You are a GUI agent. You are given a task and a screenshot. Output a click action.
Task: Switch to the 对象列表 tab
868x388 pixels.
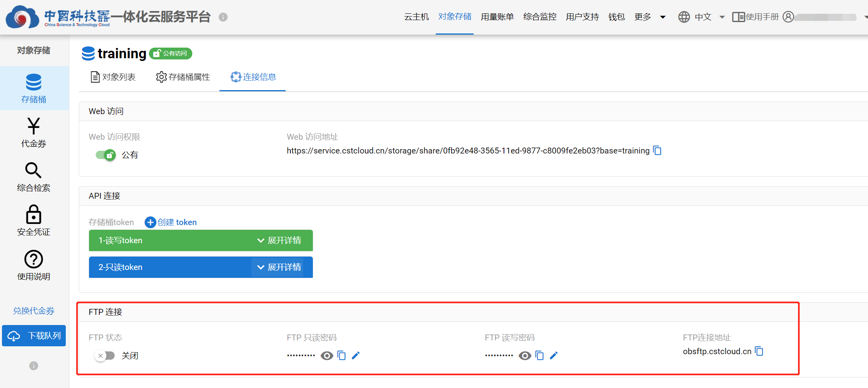(x=113, y=77)
